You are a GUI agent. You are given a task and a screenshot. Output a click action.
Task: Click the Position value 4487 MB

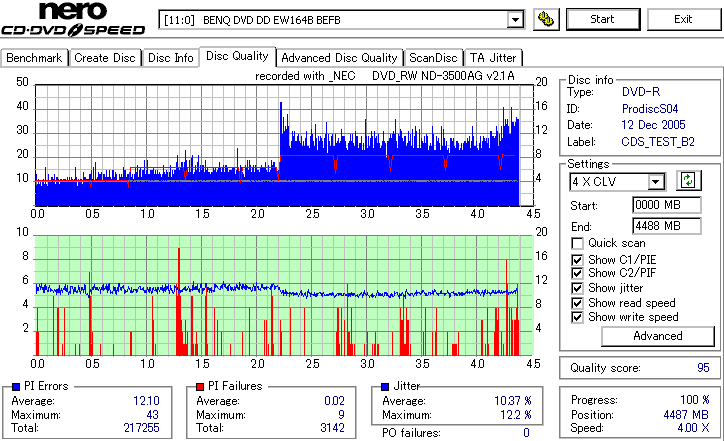coord(686,415)
